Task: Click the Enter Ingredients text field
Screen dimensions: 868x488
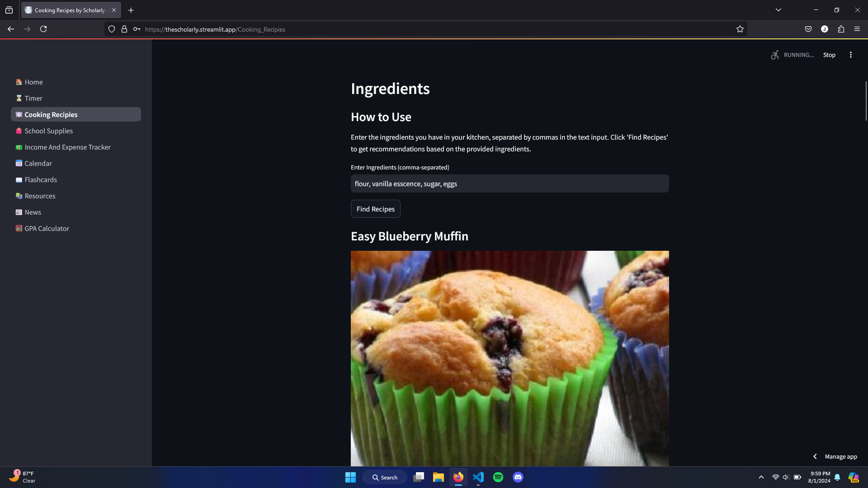Action: click(509, 184)
